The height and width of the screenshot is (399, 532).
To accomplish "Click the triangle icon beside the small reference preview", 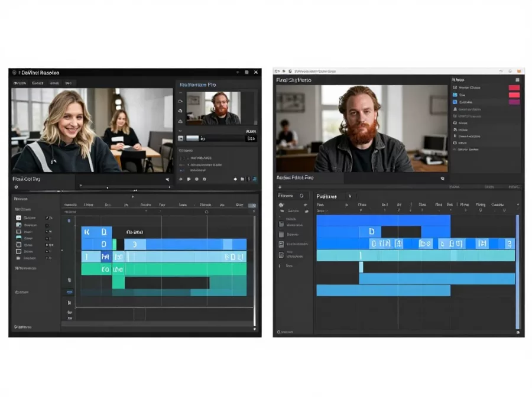I will 180,121.
